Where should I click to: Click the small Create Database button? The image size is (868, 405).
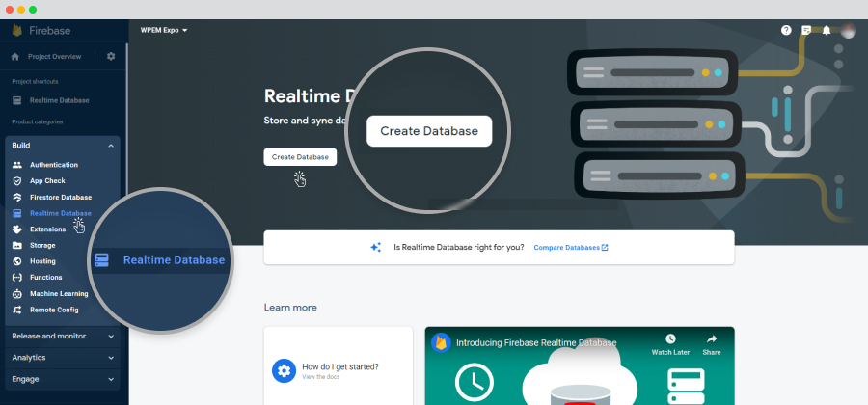coord(300,157)
